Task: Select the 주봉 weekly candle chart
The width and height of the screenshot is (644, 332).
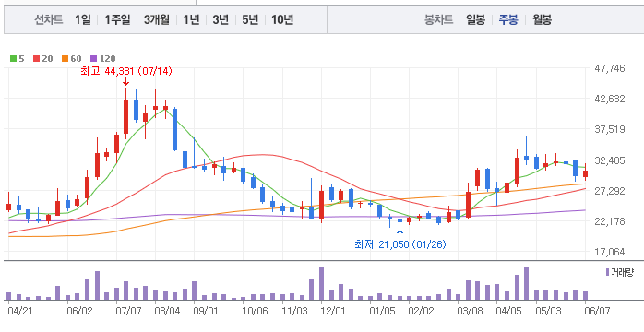Action: click(x=508, y=19)
